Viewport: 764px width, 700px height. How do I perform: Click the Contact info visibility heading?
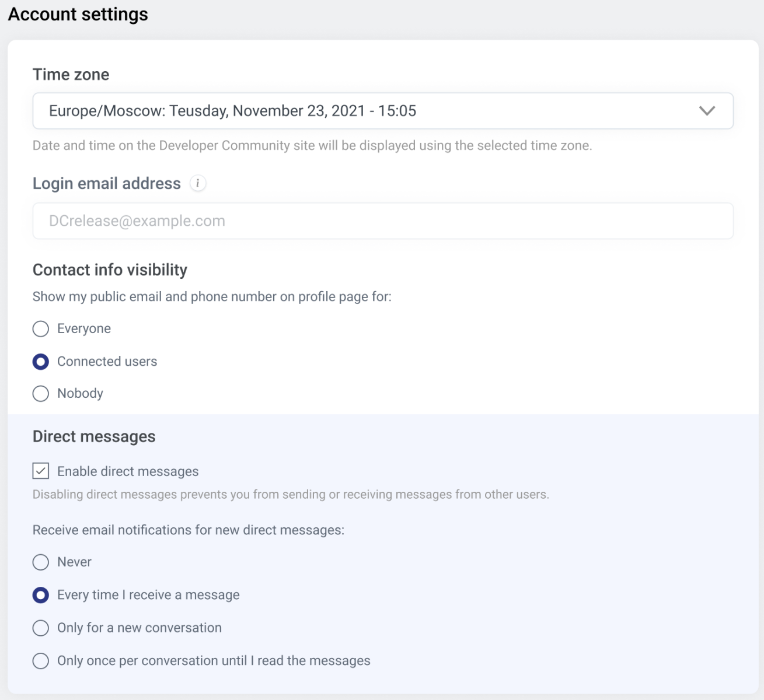(x=110, y=270)
